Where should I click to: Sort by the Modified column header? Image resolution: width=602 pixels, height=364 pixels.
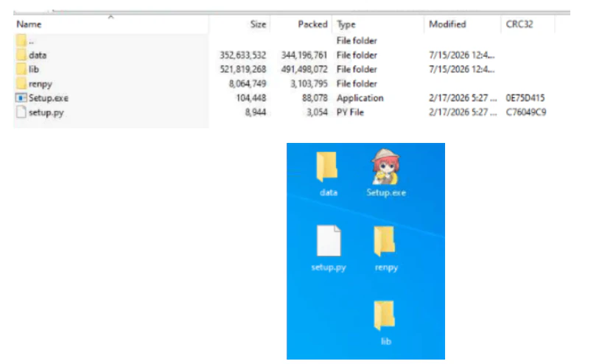[447, 24]
